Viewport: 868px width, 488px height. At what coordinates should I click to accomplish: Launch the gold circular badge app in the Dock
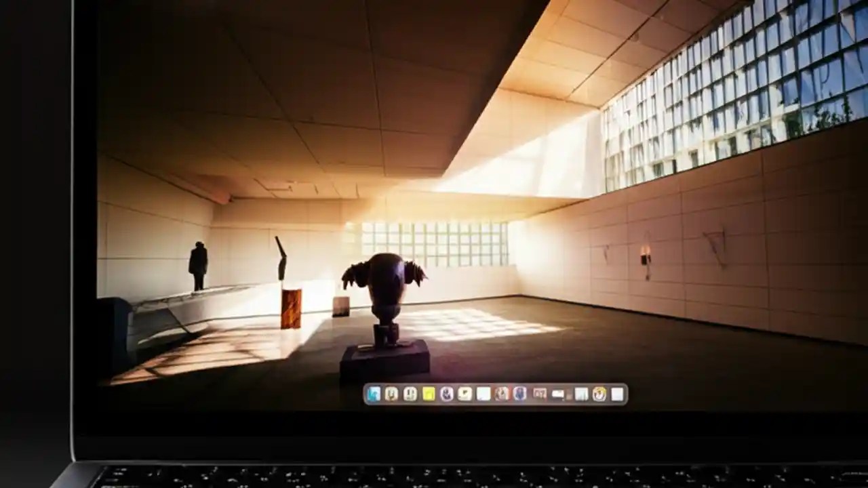(599, 395)
